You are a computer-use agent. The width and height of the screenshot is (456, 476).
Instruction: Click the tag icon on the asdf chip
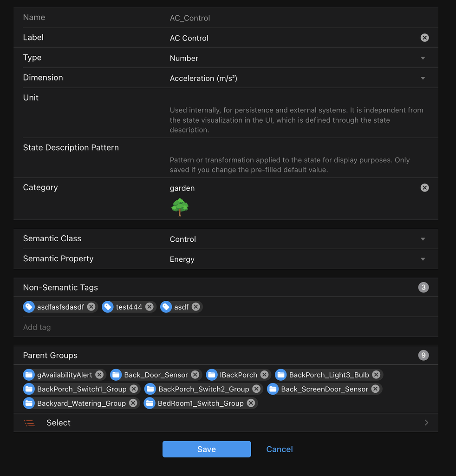click(x=166, y=307)
